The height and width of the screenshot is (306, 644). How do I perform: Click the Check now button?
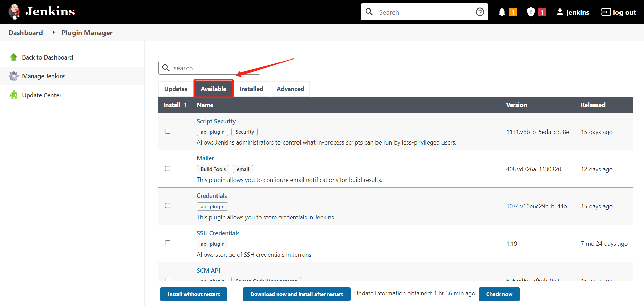pyautogui.click(x=499, y=294)
